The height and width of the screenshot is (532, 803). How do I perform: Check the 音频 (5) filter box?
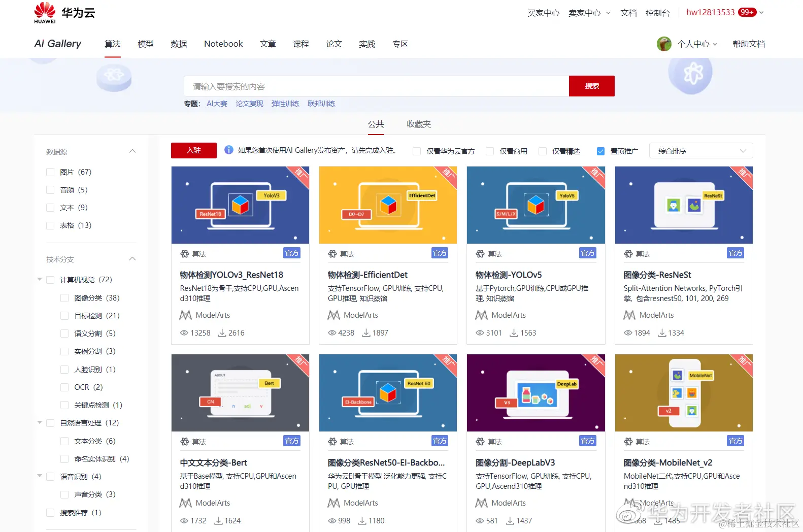[x=50, y=190]
